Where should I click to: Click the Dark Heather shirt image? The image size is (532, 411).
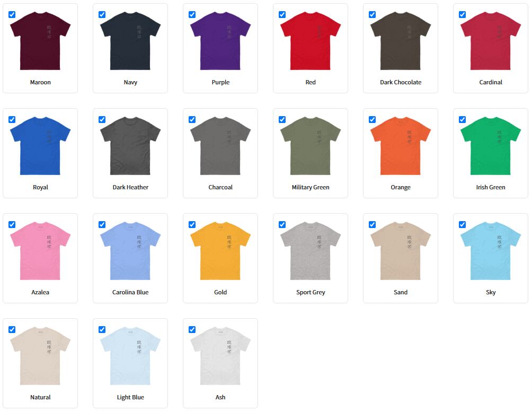[130, 146]
